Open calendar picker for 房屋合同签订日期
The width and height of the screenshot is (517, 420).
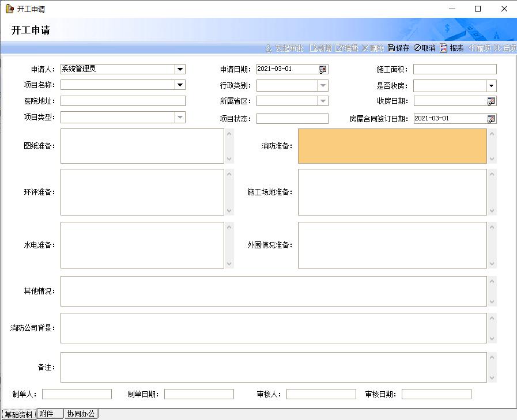click(491, 119)
